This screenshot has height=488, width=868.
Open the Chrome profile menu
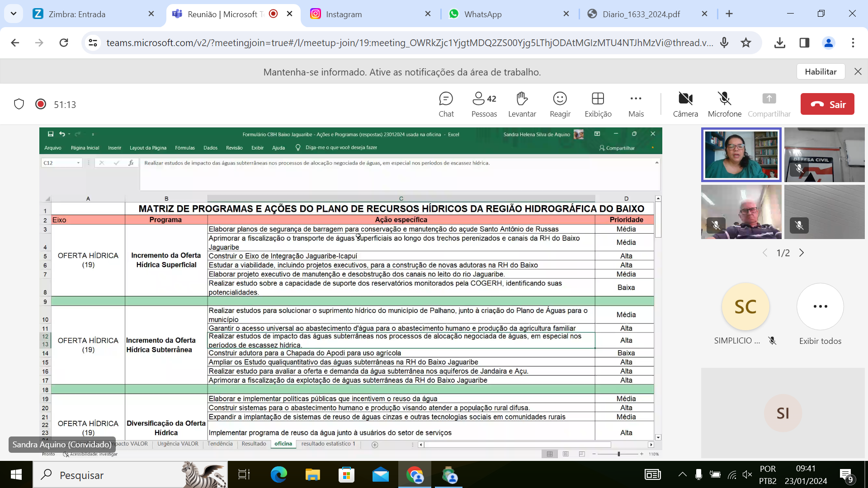(x=829, y=43)
